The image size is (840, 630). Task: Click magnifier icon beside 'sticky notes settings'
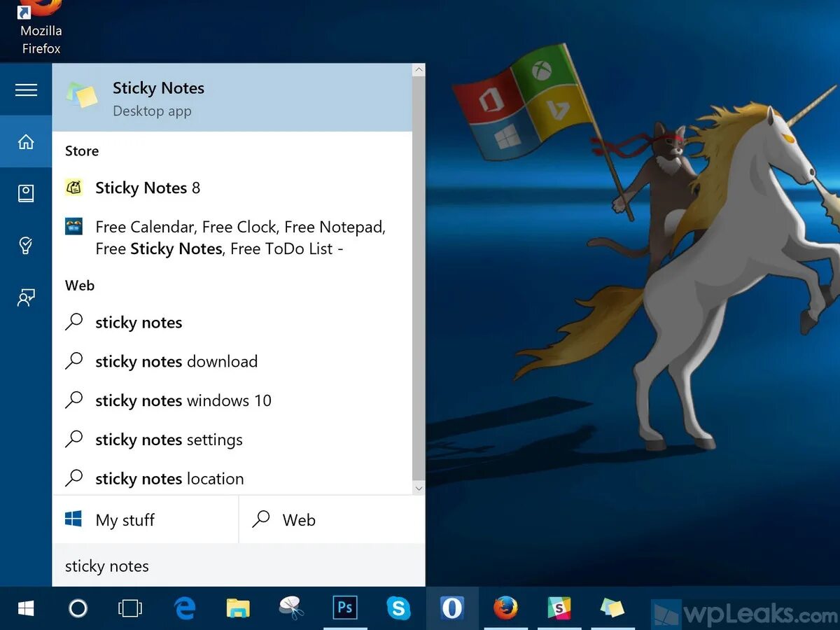(73, 440)
